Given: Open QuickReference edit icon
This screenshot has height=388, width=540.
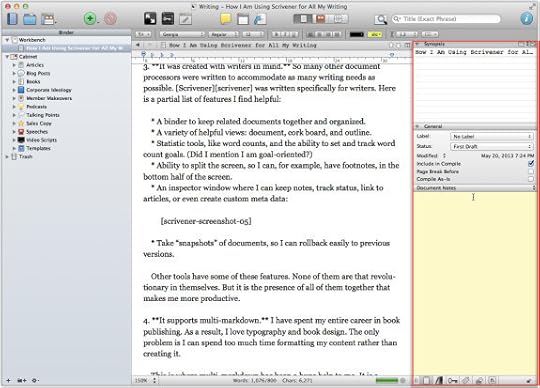Looking at the screenshot, I should point(185,19).
